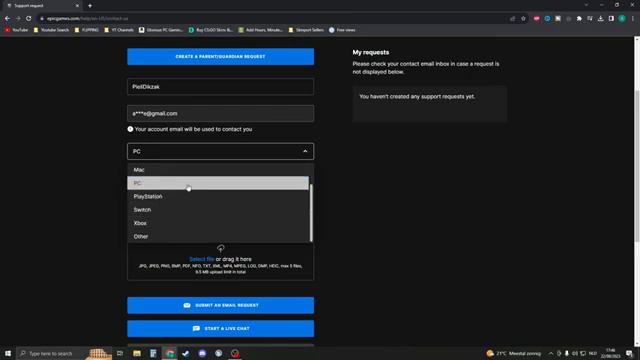Click Start a Live Chat button

(x=220, y=329)
